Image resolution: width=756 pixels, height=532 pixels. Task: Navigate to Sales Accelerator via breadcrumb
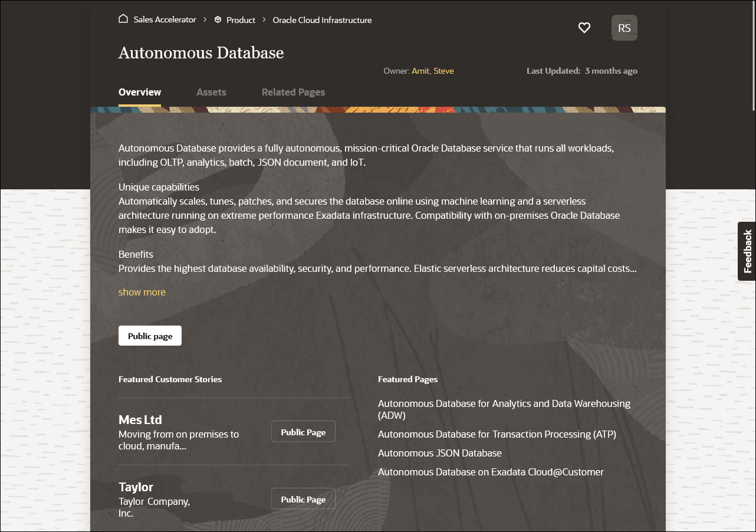165,19
